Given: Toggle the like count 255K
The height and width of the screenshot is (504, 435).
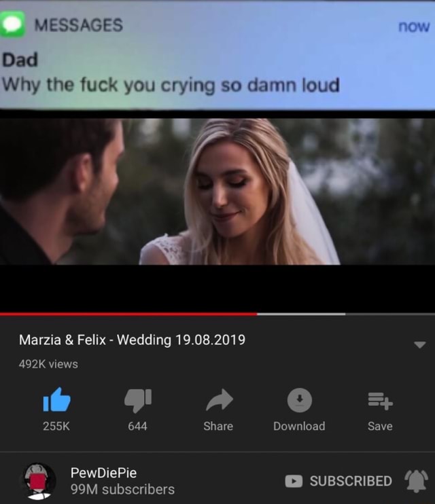Looking at the screenshot, I should (56, 426).
